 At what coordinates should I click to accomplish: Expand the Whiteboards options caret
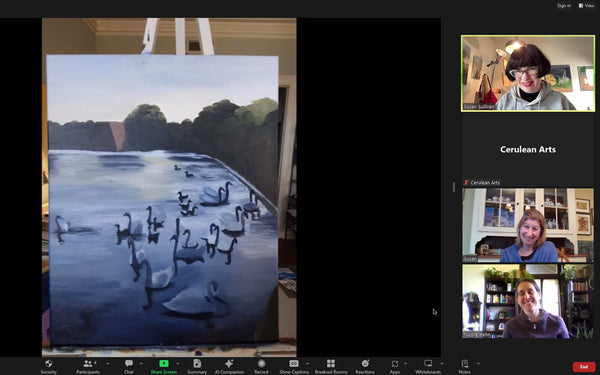point(442,363)
